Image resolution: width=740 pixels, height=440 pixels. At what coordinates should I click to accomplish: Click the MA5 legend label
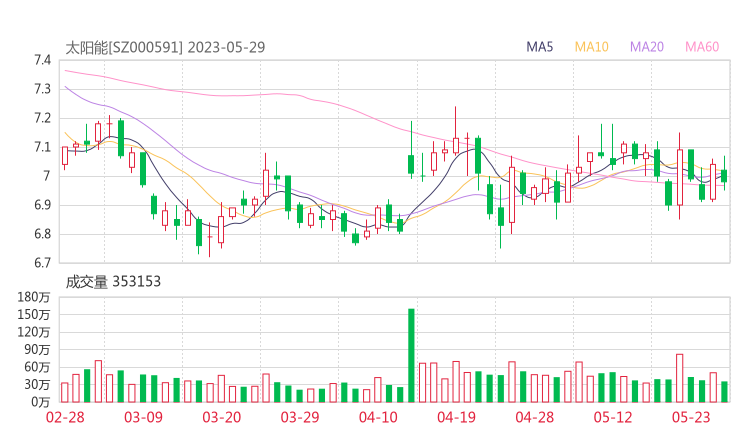pos(539,47)
